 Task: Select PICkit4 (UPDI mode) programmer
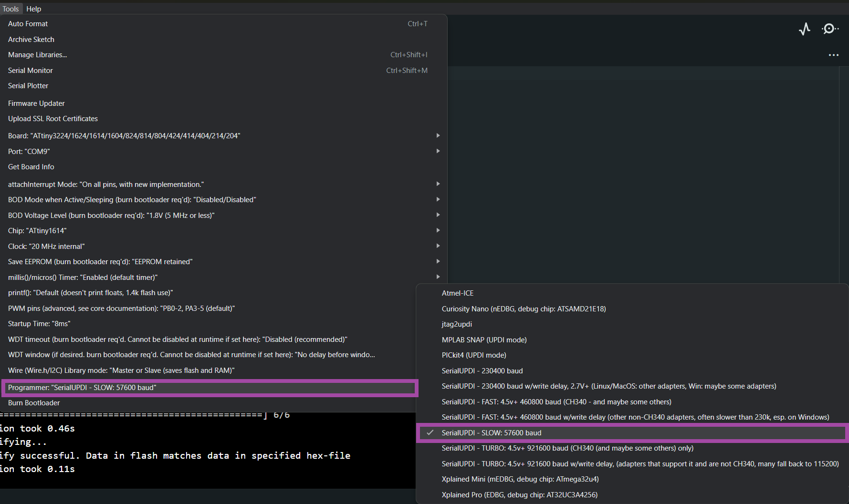(474, 355)
